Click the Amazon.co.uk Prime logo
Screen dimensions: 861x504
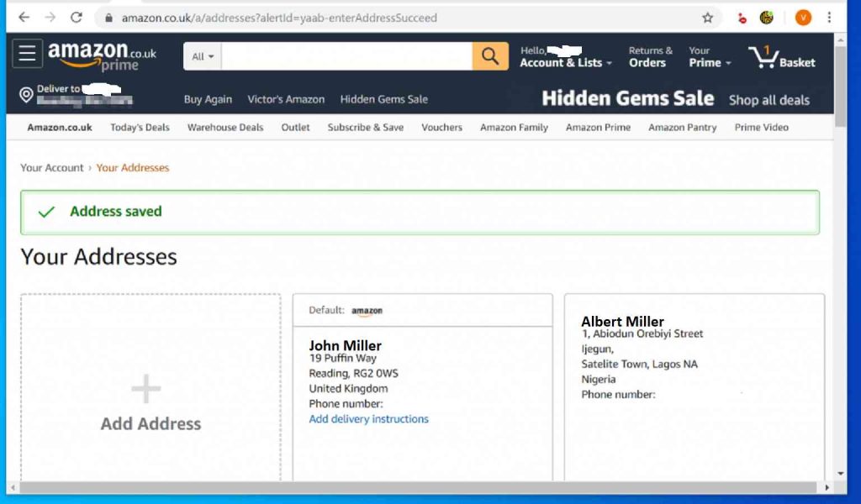point(102,56)
